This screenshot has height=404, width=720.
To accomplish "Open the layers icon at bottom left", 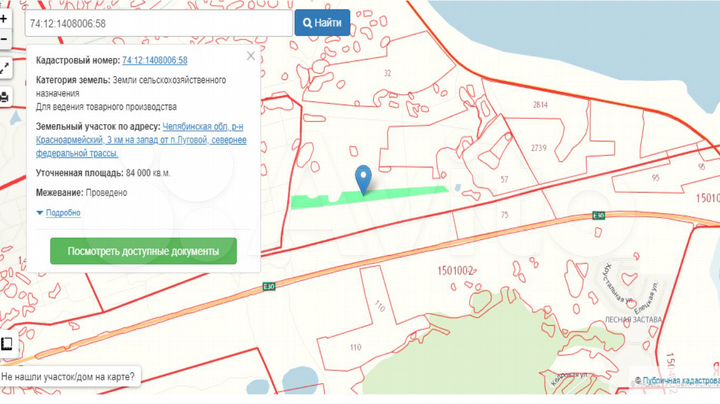I will tap(7, 344).
